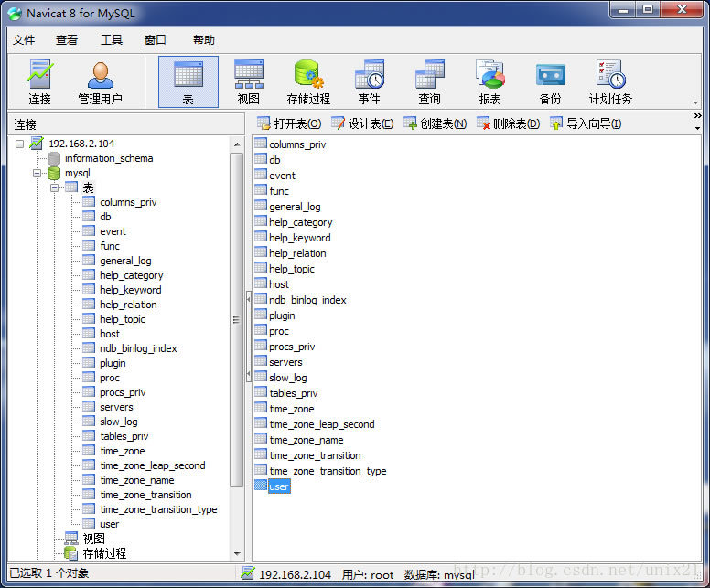710x588 pixels.
Task: Click the 设计表(E) button
Action: tap(362, 123)
